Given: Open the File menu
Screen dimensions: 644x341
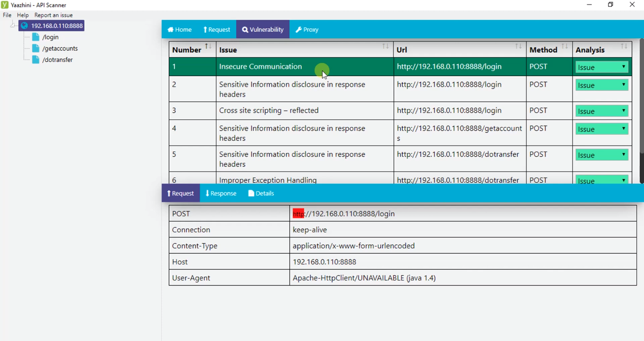Looking at the screenshot, I should tap(7, 15).
